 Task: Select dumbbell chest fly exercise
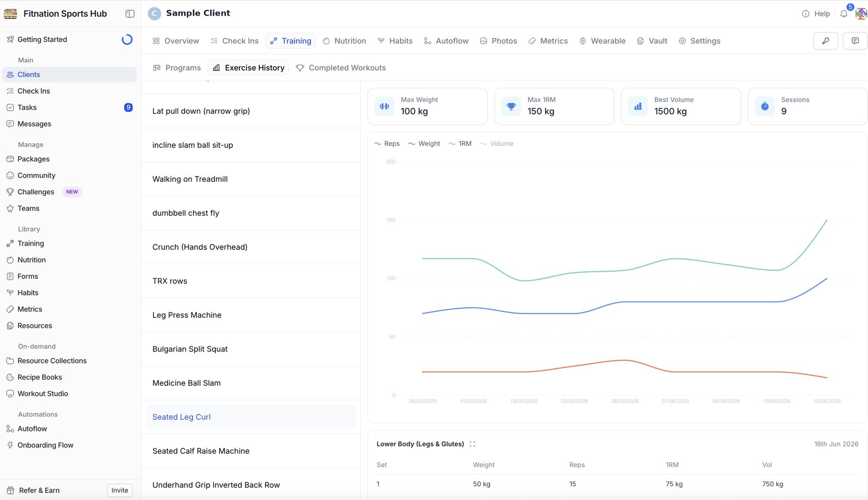(x=251, y=213)
